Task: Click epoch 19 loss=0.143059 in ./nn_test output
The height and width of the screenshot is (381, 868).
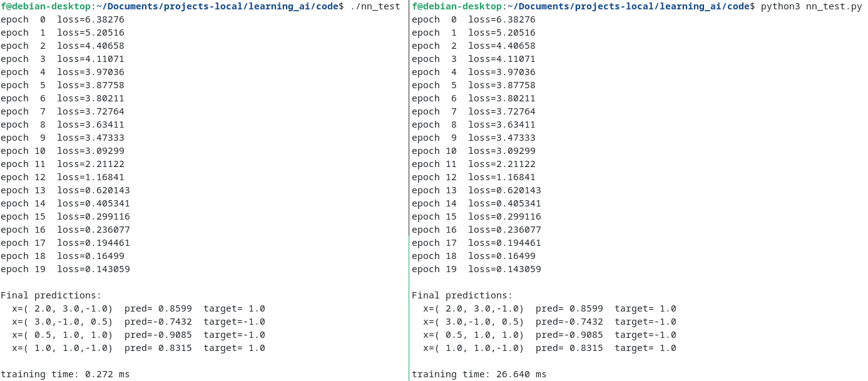Action: 65,269
